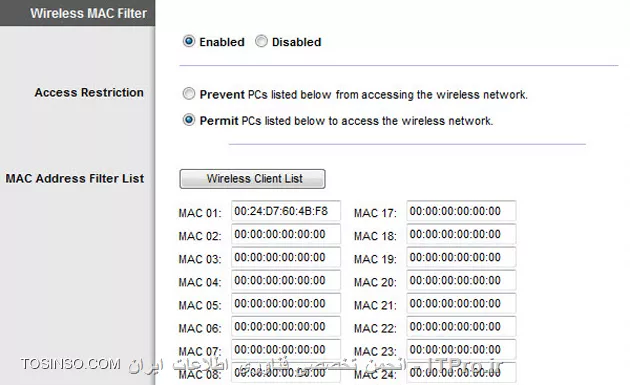Click the MAC 22 address field
Viewport: 630px width, 385px height.
461,327
